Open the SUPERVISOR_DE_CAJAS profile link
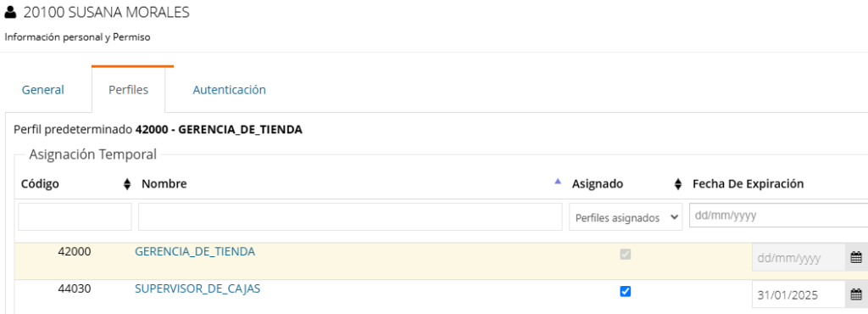 click(198, 289)
